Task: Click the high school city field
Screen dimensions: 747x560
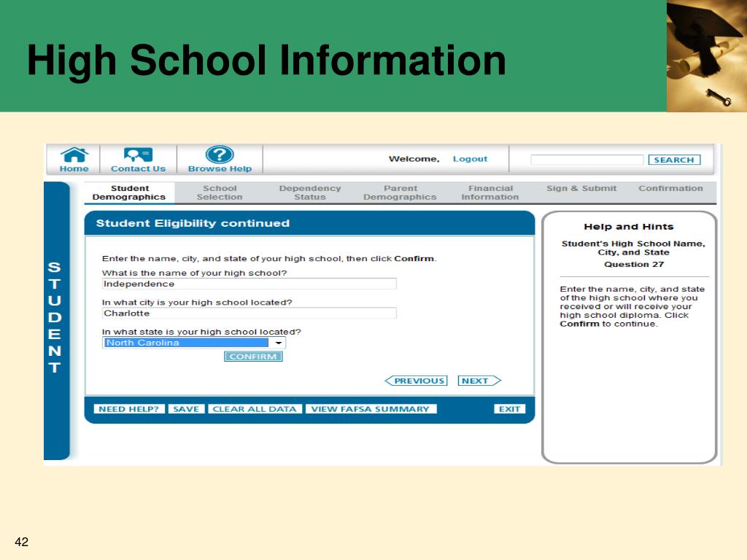Action: tap(249, 314)
